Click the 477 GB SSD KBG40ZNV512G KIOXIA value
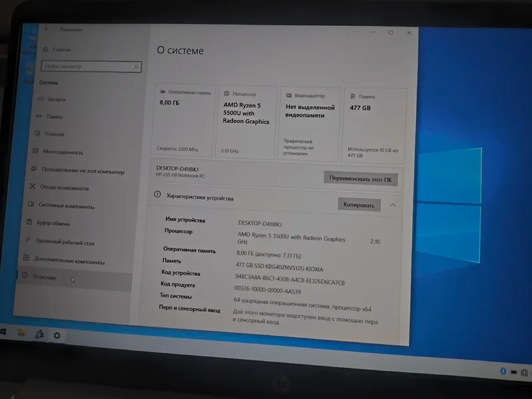This screenshot has height=399, width=532. 279,267
